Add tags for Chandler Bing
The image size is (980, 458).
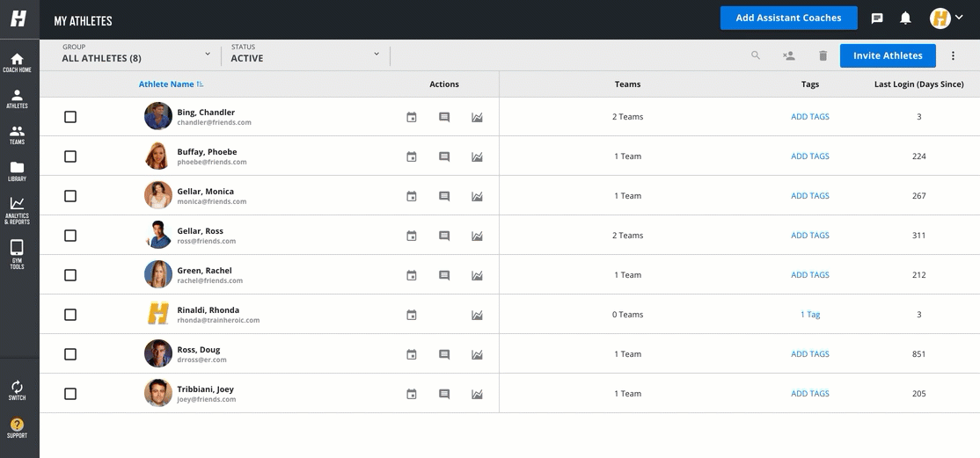coord(810,117)
